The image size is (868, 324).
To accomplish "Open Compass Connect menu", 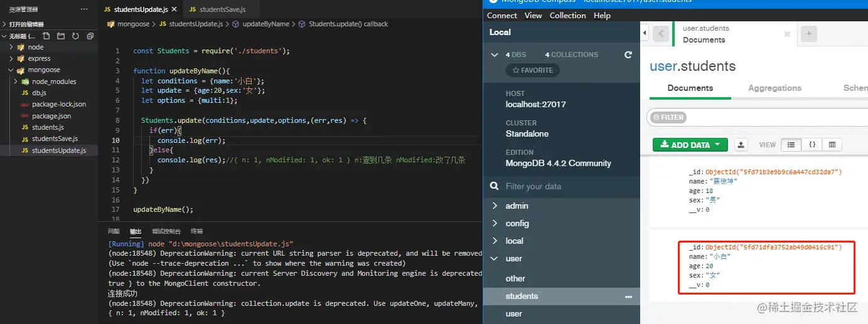I will [x=502, y=15].
